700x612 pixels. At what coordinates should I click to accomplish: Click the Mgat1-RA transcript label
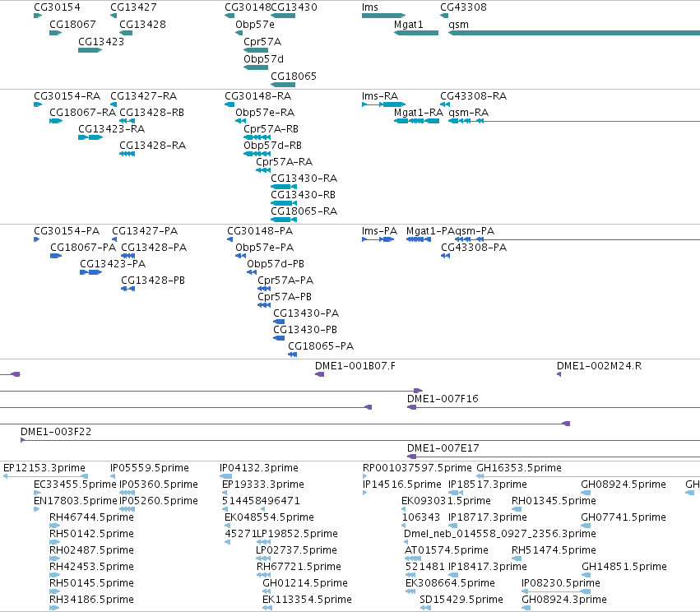coord(419,113)
